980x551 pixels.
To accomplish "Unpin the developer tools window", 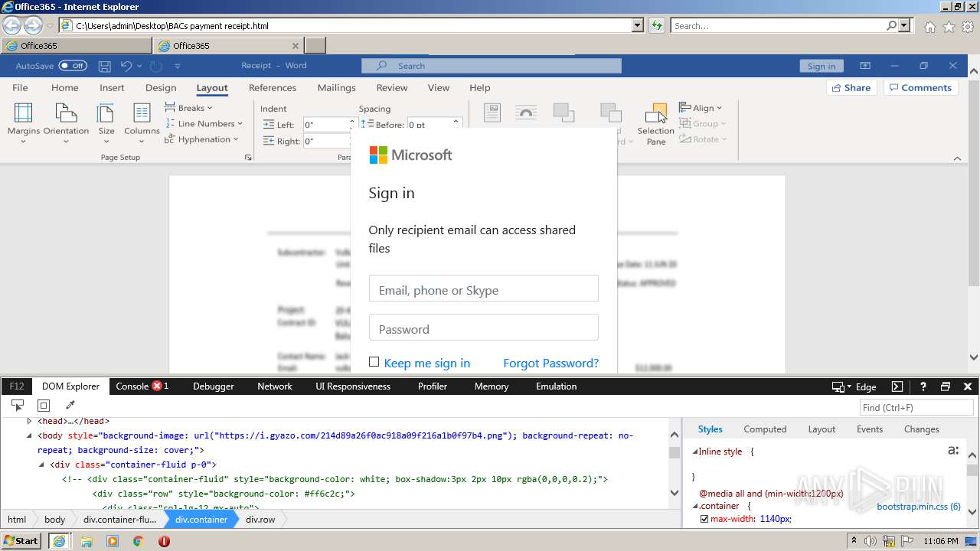I will pos(946,386).
